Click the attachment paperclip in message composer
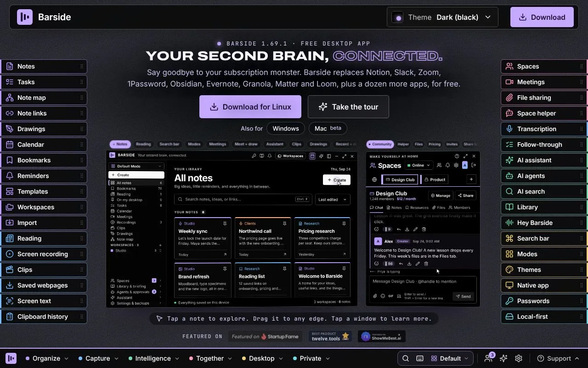 pos(375,296)
